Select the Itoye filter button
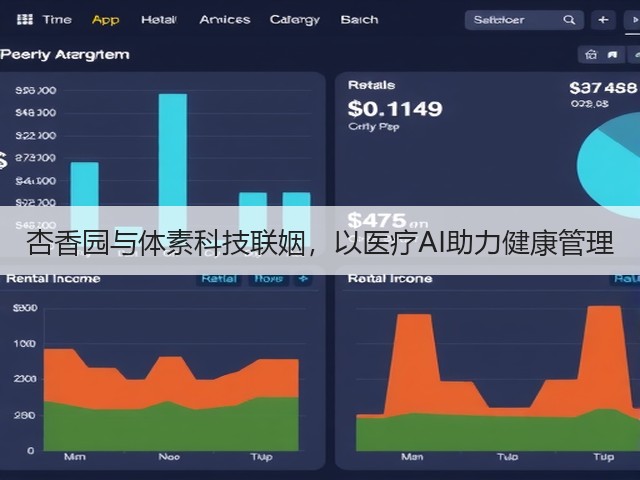640x480 pixels. pos(269,279)
